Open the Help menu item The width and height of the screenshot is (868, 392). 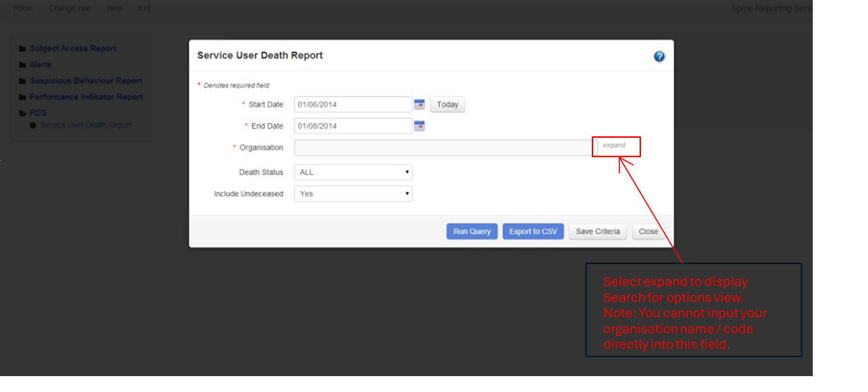[114, 8]
